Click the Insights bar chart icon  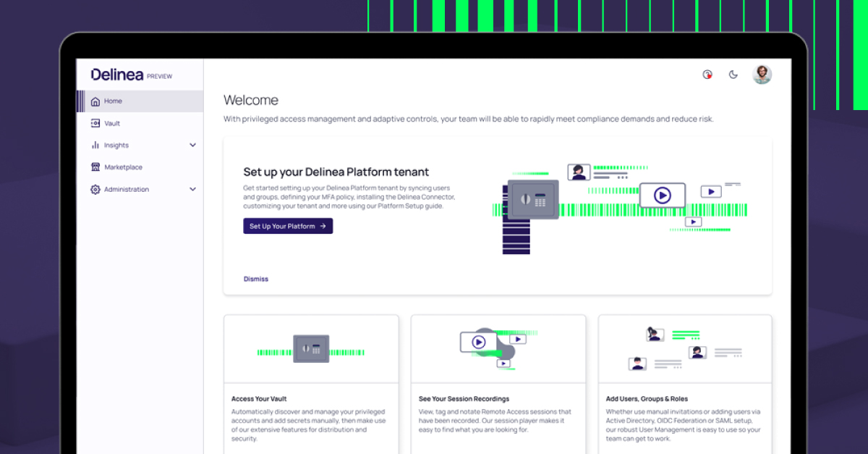[x=95, y=145]
